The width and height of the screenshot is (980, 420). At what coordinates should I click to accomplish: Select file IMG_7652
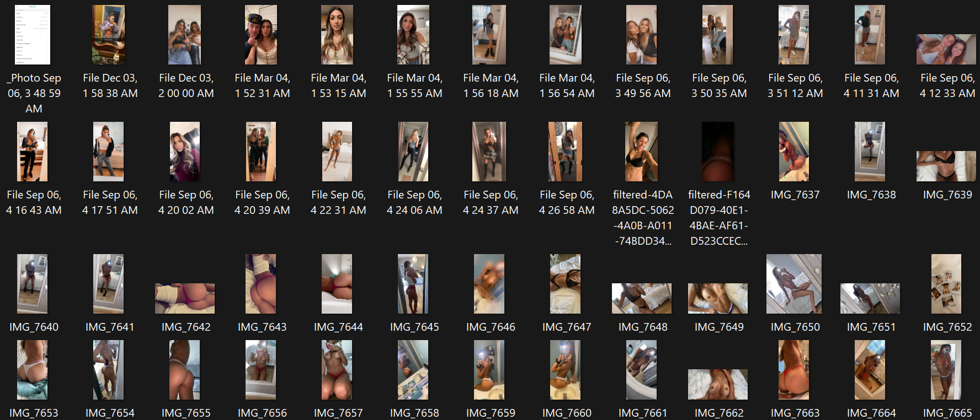tap(946, 284)
